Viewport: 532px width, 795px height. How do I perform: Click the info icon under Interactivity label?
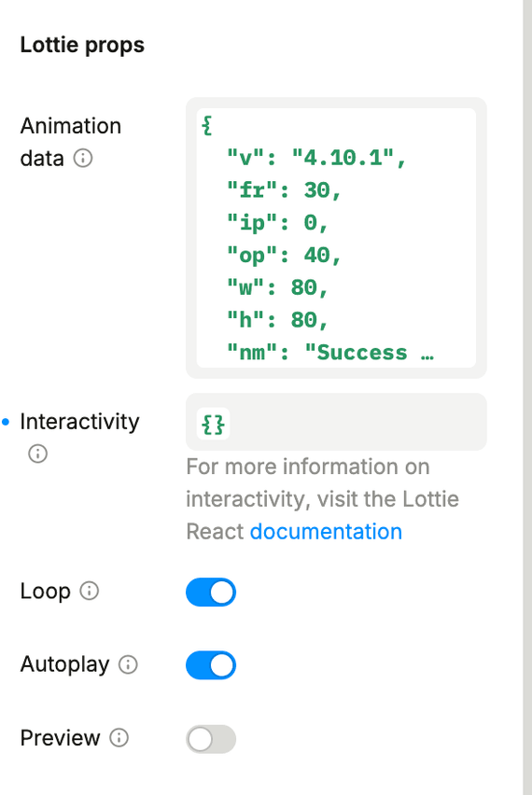(37, 453)
